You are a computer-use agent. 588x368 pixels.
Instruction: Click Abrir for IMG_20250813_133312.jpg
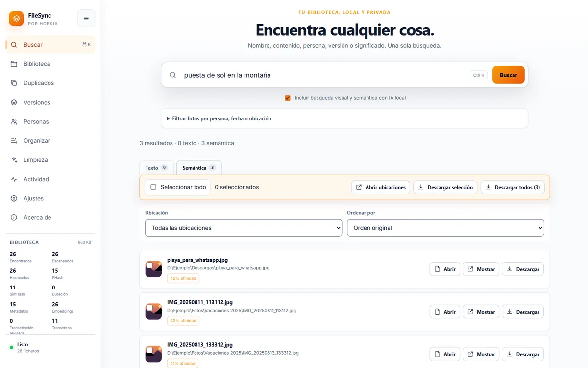[x=445, y=354]
